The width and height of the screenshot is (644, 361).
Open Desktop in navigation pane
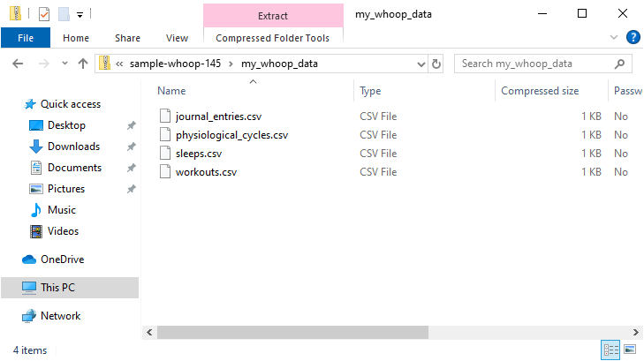pos(66,125)
